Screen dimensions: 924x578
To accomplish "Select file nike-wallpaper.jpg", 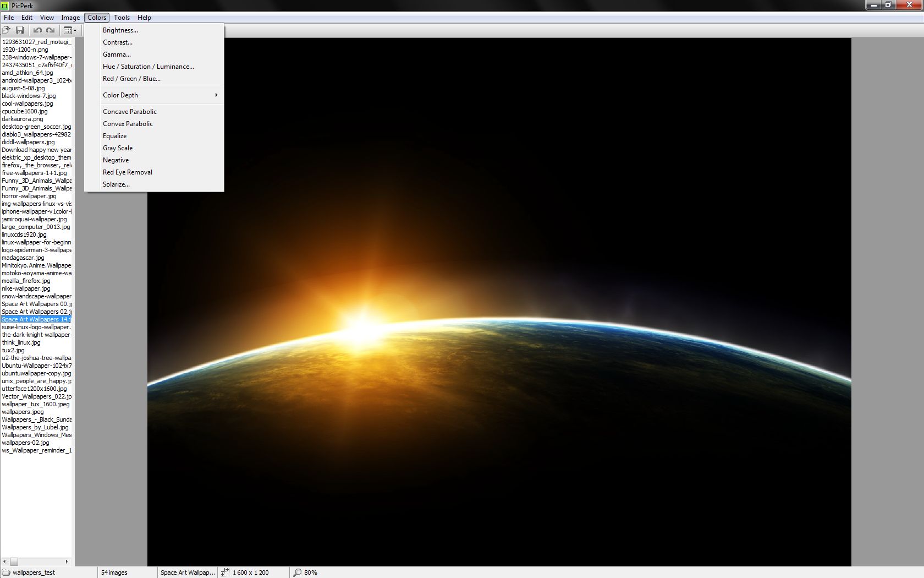I will 26,288.
